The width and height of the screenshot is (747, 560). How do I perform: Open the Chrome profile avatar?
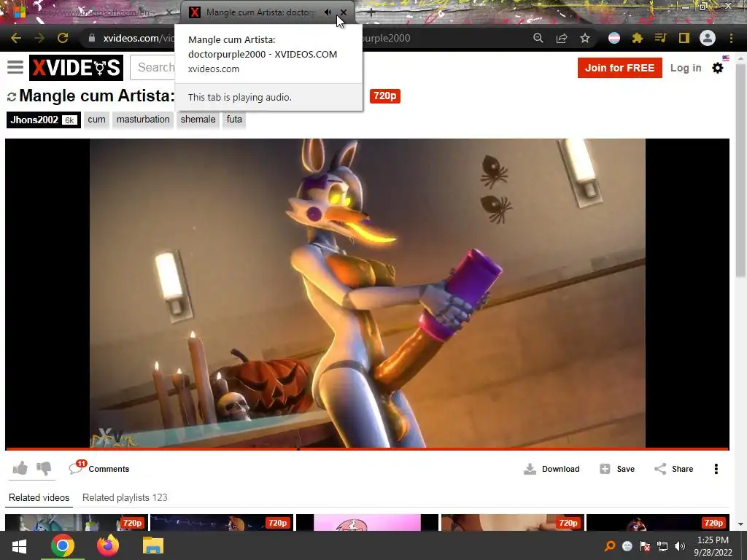pyautogui.click(x=708, y=38)
